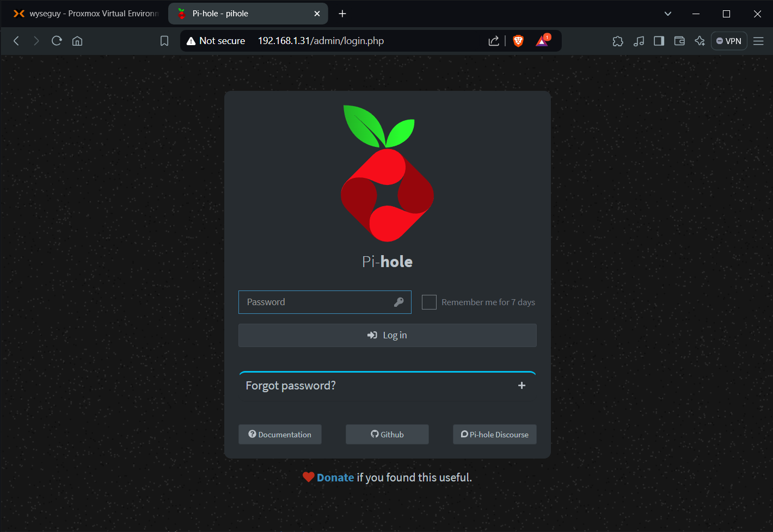Screen dimensions: 773x532
Task: Open the tab search chevron dropdown
Action: pyautogui.click(x=668, y=14)
